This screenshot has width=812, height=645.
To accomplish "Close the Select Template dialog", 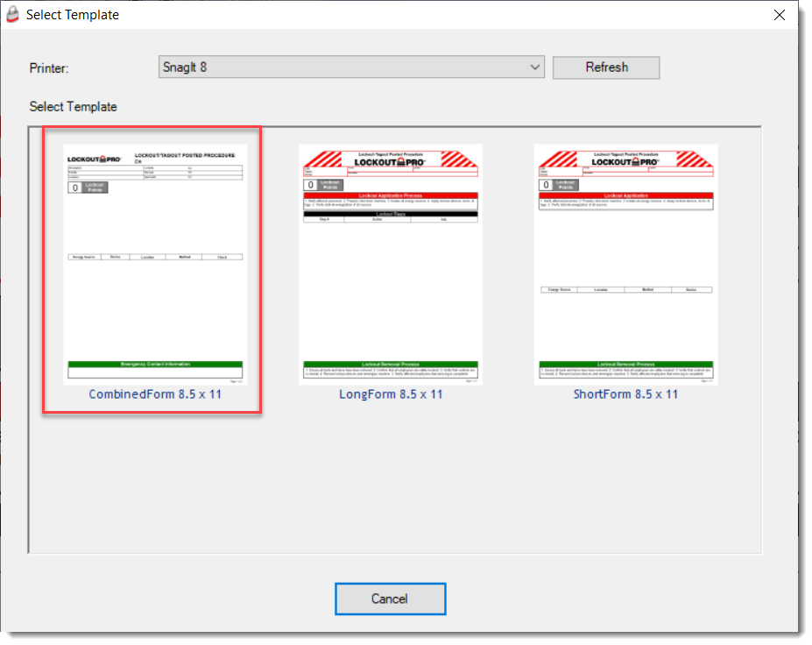I will coord(779,15).
